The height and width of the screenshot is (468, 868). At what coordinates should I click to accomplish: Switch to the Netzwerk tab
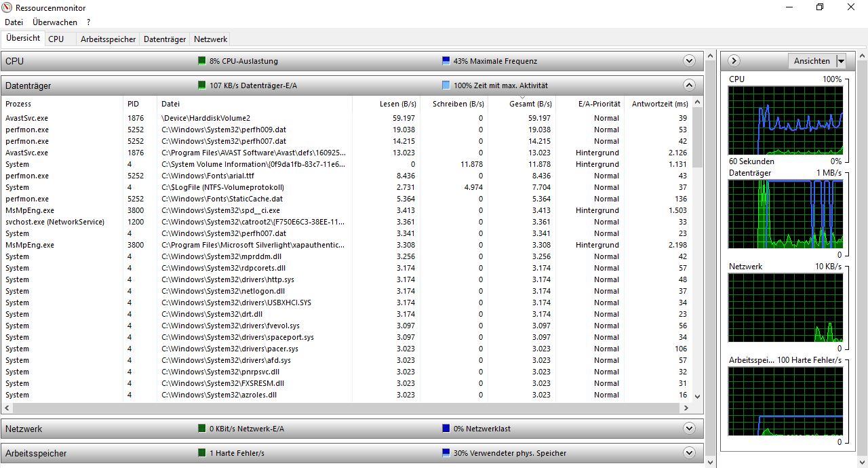[x=210, y=39]
